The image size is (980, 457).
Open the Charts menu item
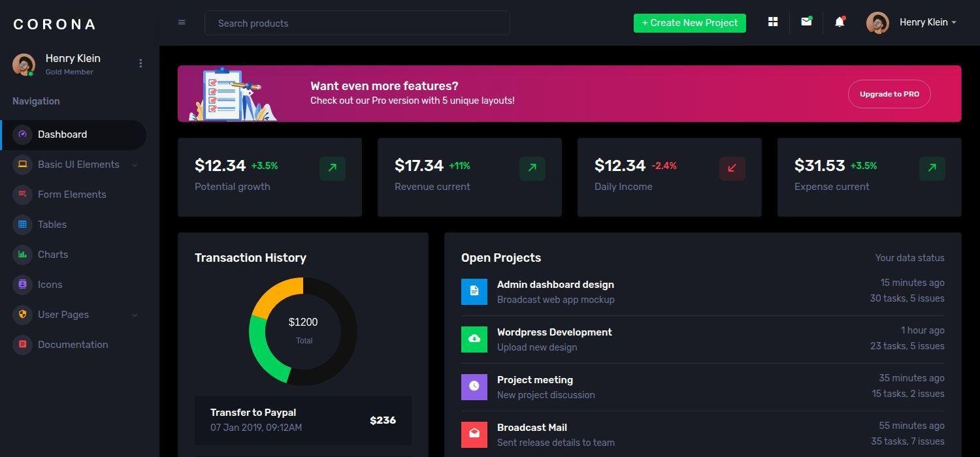73,255
